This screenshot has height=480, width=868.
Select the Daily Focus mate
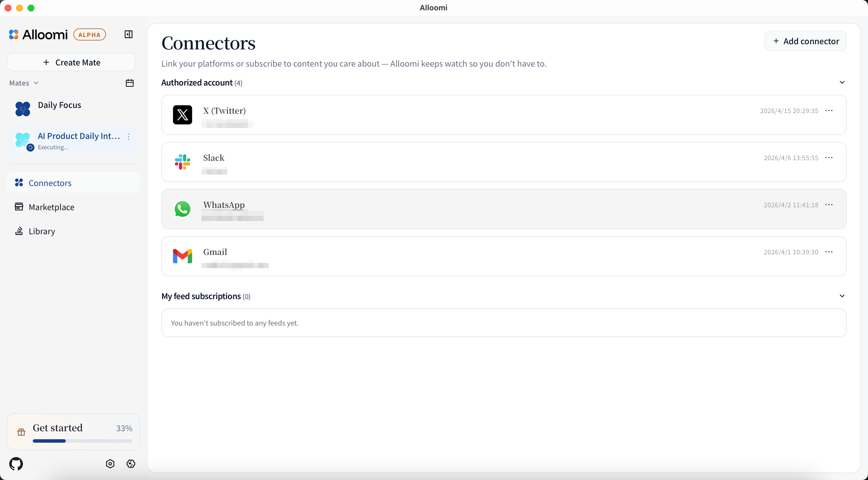tap(59, 105)
